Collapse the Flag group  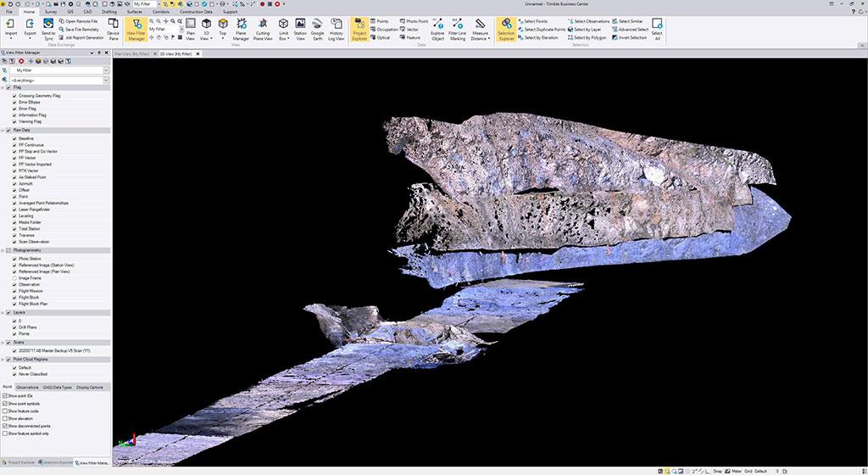[x=3, y=87]
